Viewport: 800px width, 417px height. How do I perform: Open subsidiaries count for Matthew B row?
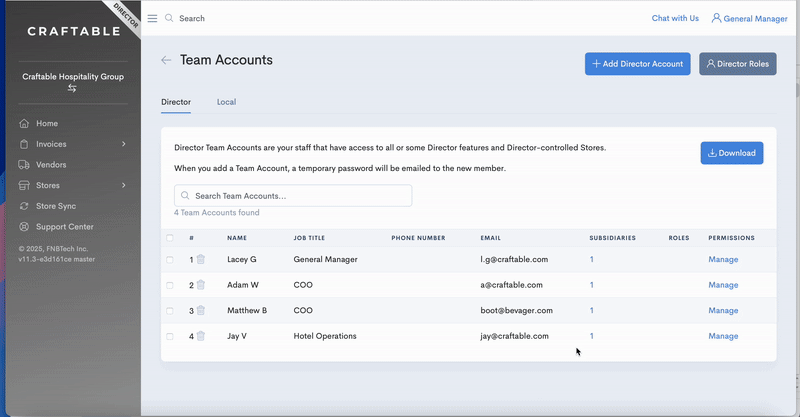coord(592,310)
